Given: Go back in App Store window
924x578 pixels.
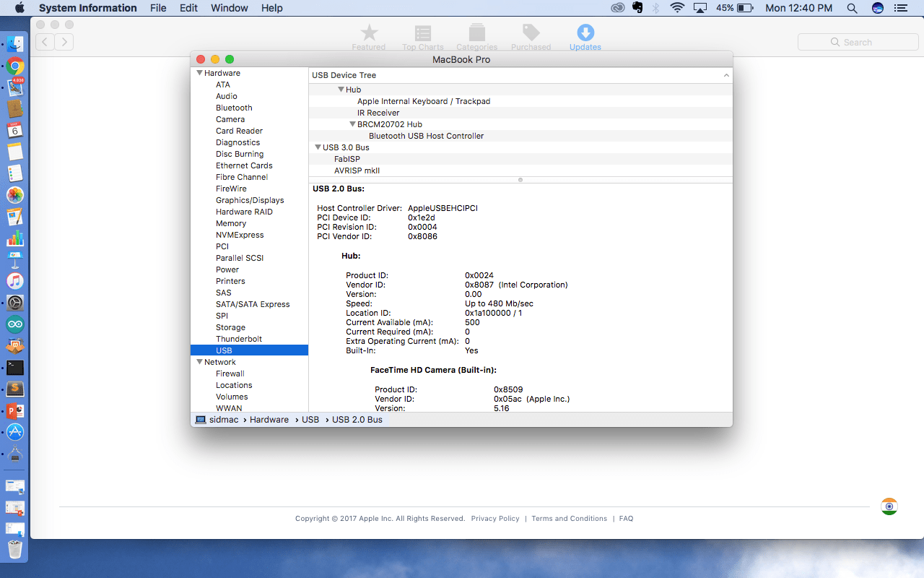Looking at the screenshot, I should 45,42.
